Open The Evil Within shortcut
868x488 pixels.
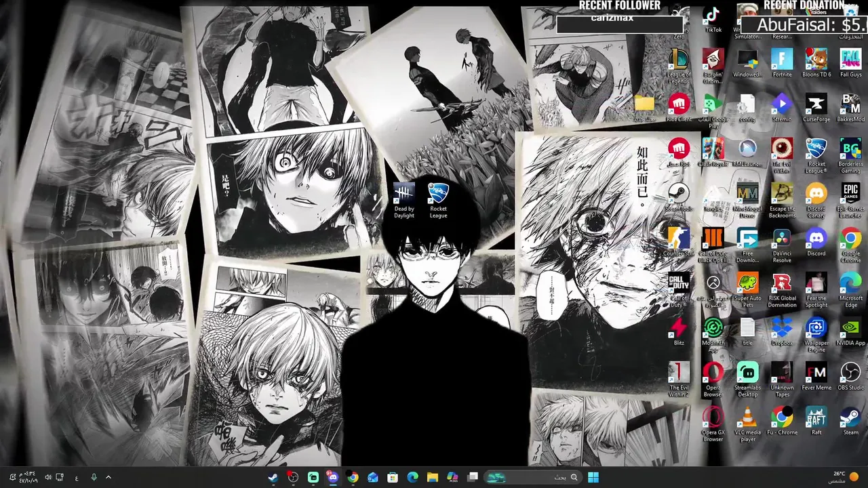pos(782,156)
